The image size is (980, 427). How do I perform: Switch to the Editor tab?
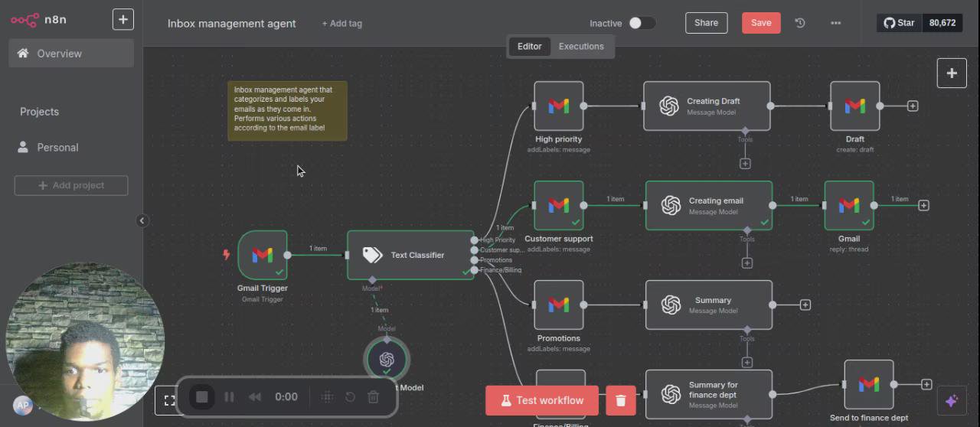pos(529,47)
